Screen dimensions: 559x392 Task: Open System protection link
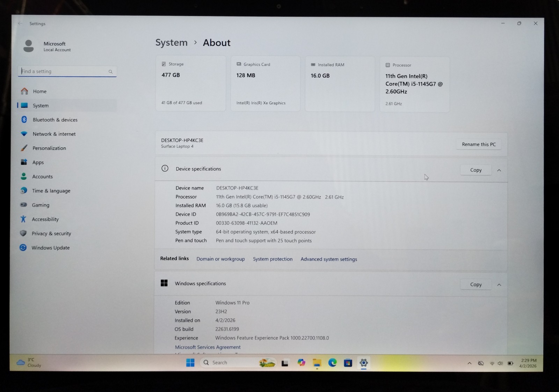click(x=273, y=259)
